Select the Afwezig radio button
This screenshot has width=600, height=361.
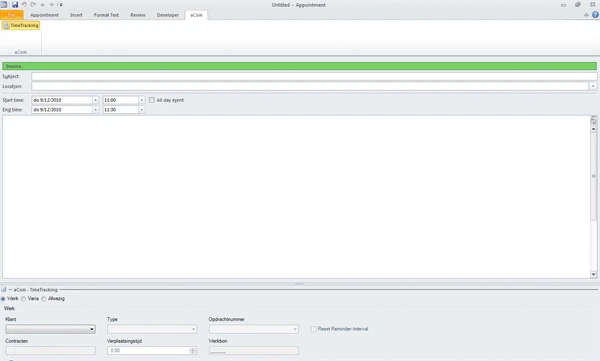(44, 299)
